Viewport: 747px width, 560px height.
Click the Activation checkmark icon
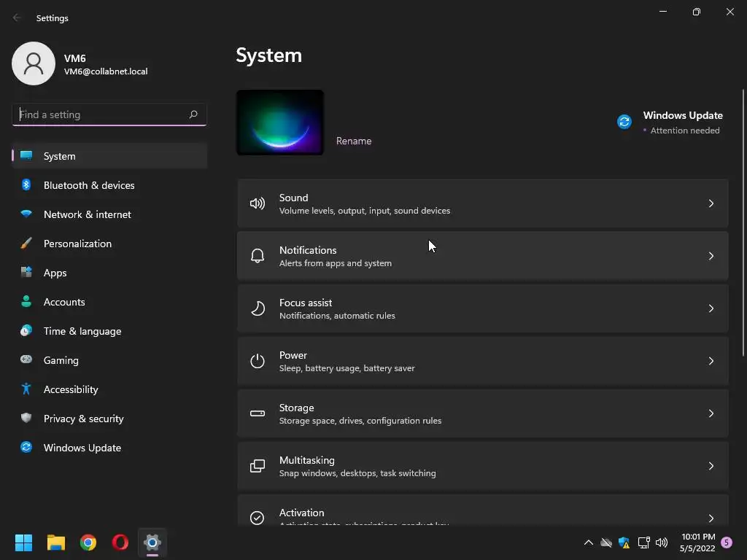[x=258, y=518]
